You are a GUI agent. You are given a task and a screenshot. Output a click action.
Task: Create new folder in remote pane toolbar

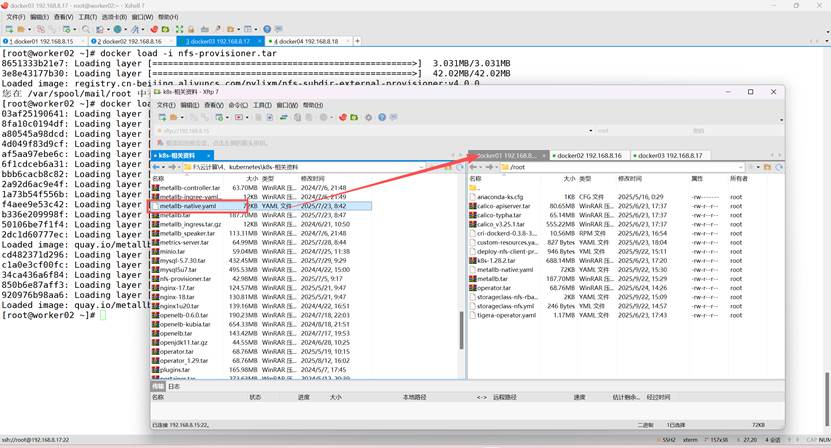[x=767, y=167]
